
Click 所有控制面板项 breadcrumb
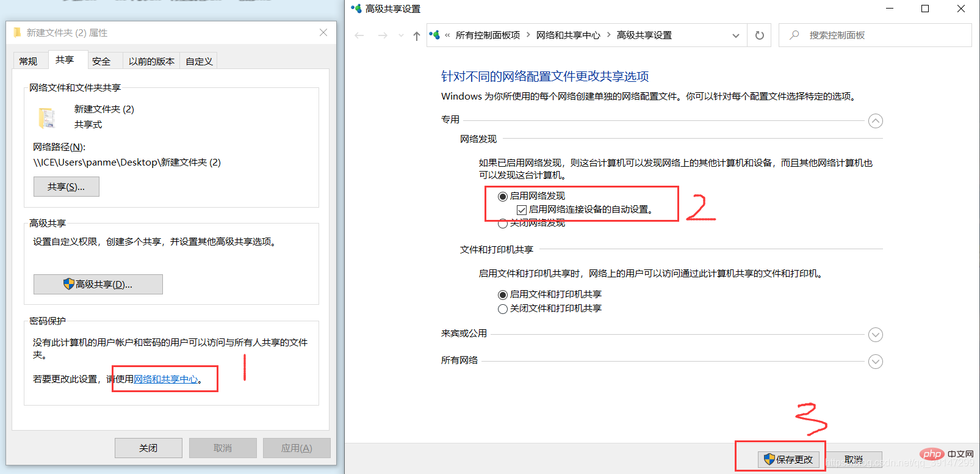[x=488, y=35]
